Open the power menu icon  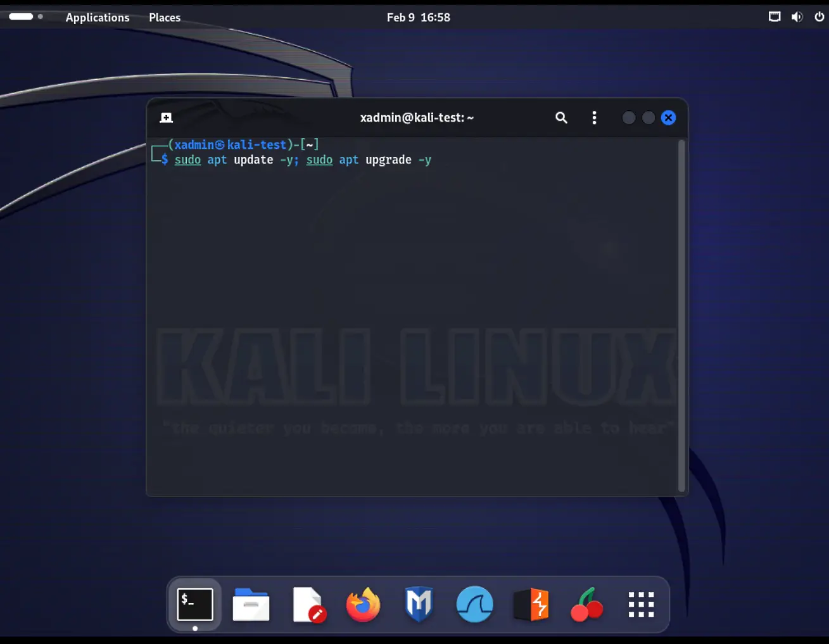820,16
